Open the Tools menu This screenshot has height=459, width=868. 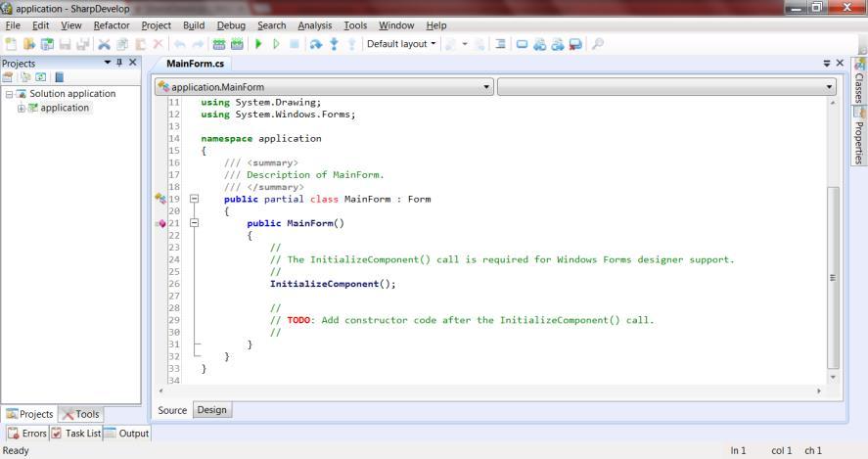coord(355,25)
